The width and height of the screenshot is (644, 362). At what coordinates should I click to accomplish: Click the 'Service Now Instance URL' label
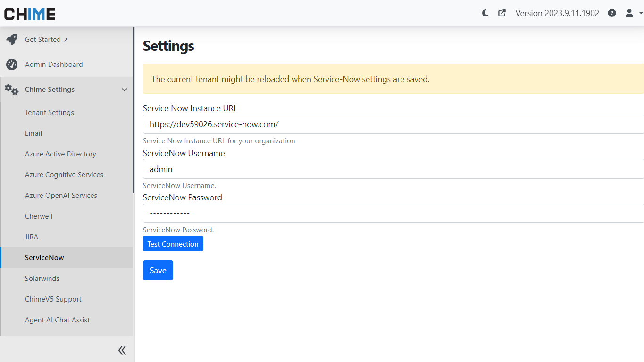coord(190,108)
